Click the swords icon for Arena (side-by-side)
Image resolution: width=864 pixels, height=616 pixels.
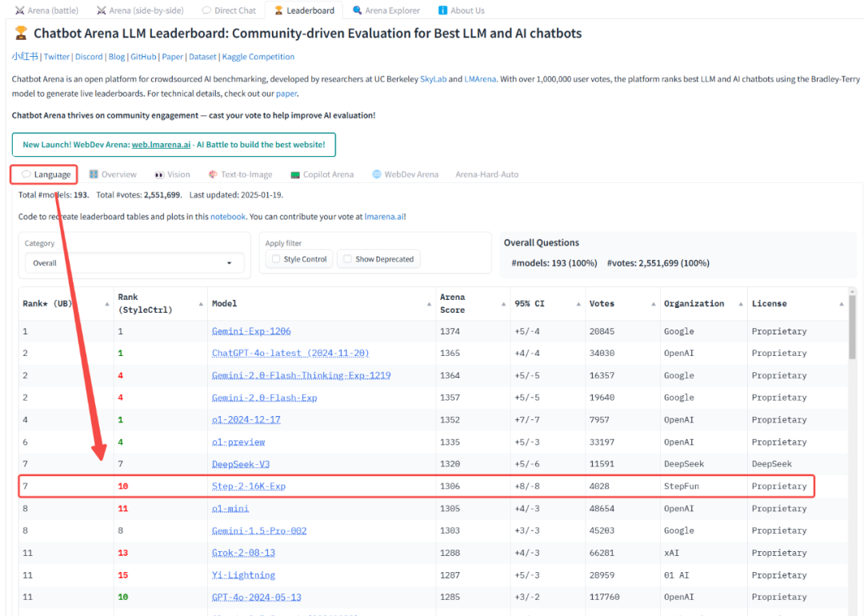click(x=101, y=10)
